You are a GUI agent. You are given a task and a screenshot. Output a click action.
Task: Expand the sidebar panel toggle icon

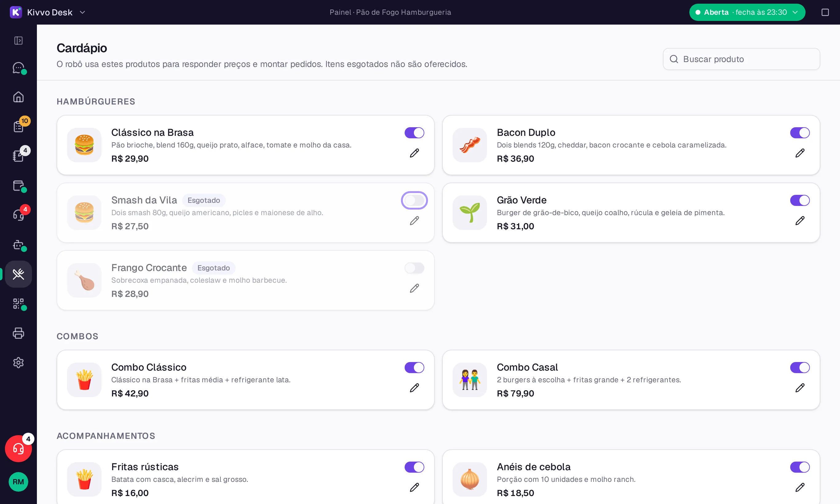(18, 41)
